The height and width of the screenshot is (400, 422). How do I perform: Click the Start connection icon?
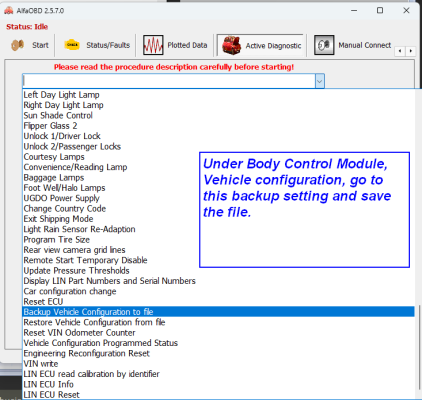[17, 45]
